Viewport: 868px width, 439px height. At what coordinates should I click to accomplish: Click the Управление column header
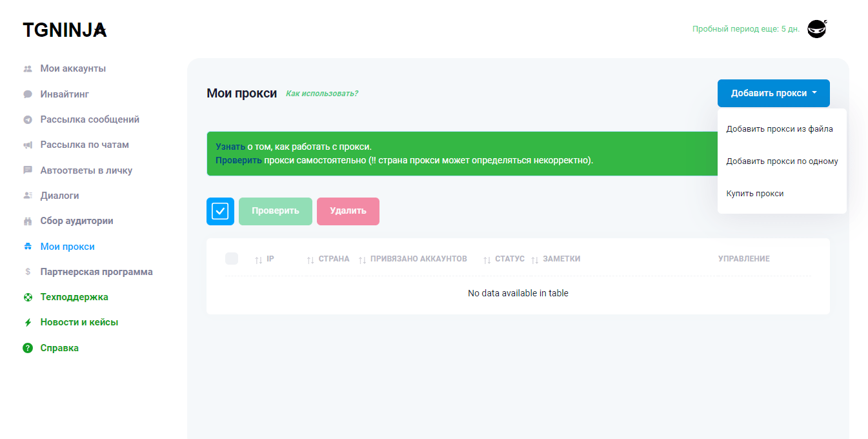[744, 259]
